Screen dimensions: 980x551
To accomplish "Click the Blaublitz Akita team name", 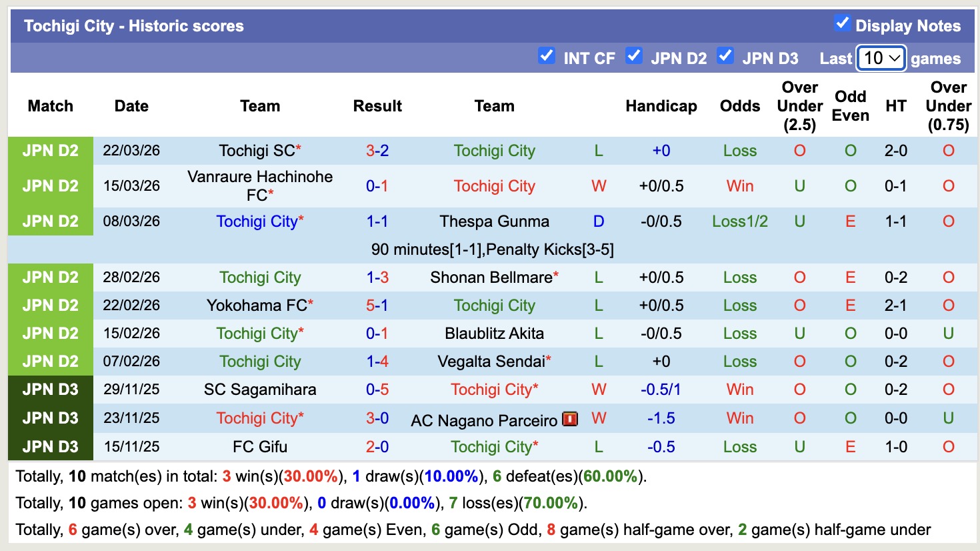I will point(494,333).
